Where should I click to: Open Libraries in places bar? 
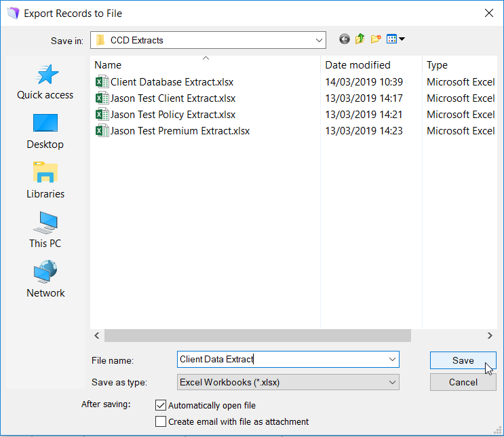45,181
